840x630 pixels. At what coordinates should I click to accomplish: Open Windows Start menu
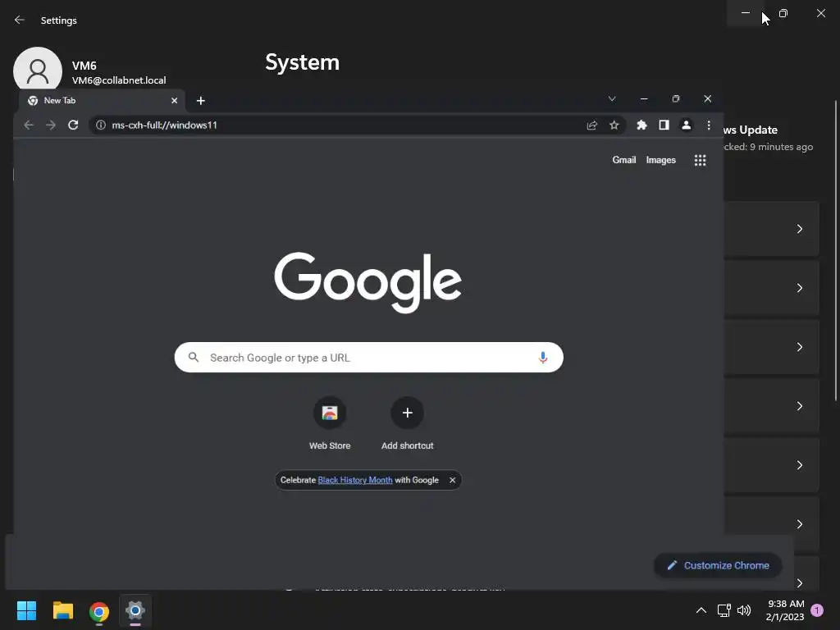pos(26,610)
